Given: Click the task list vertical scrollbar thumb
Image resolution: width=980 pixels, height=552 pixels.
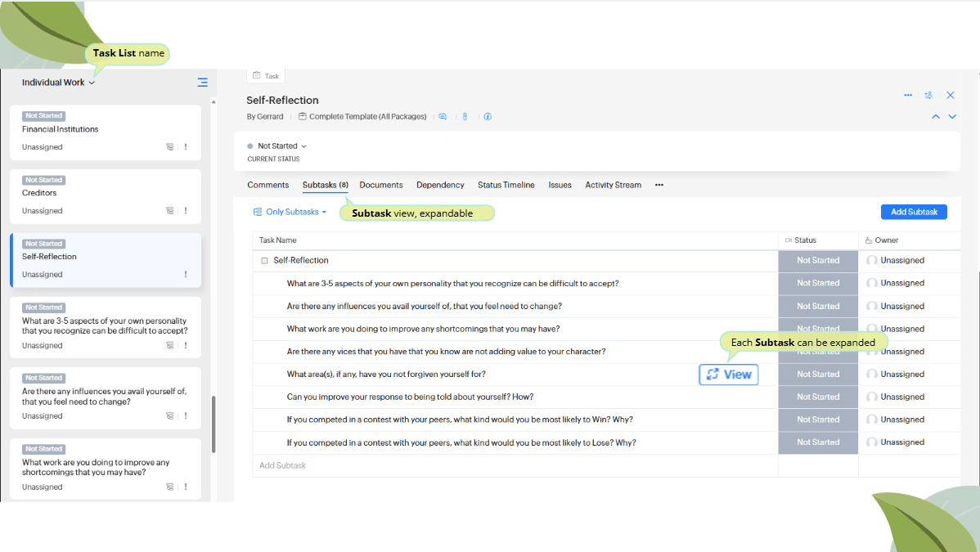Looking at the screenshot, I should coord(214,424).
